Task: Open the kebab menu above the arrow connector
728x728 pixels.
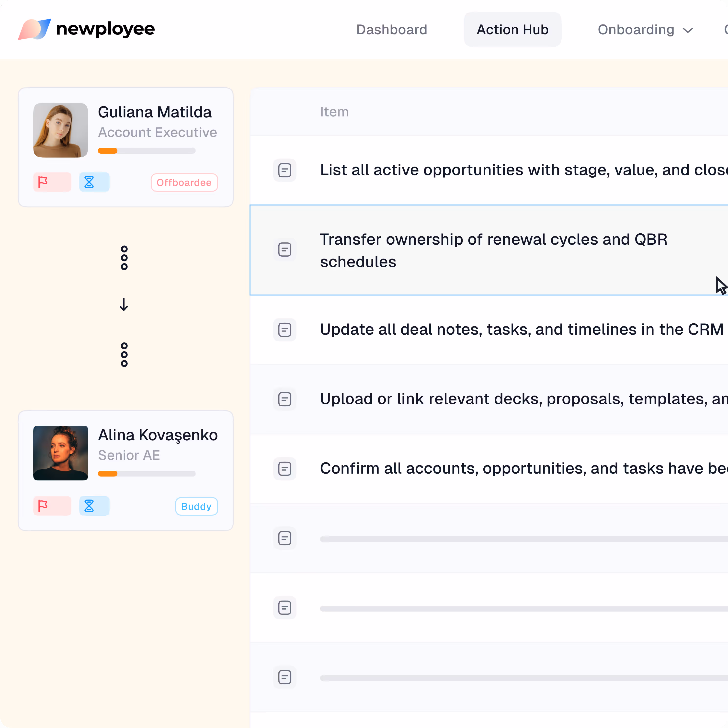Action: (124, 258)
